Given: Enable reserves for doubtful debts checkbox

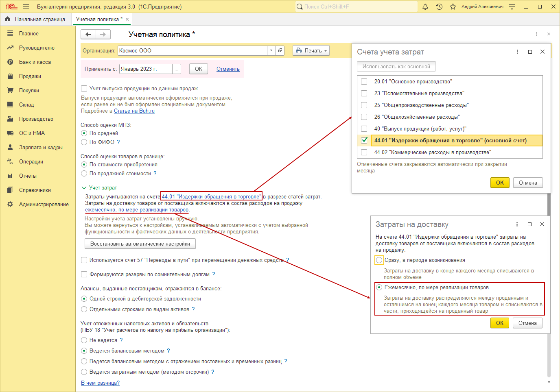Looking at the screenshot, I should pos(84,274).
